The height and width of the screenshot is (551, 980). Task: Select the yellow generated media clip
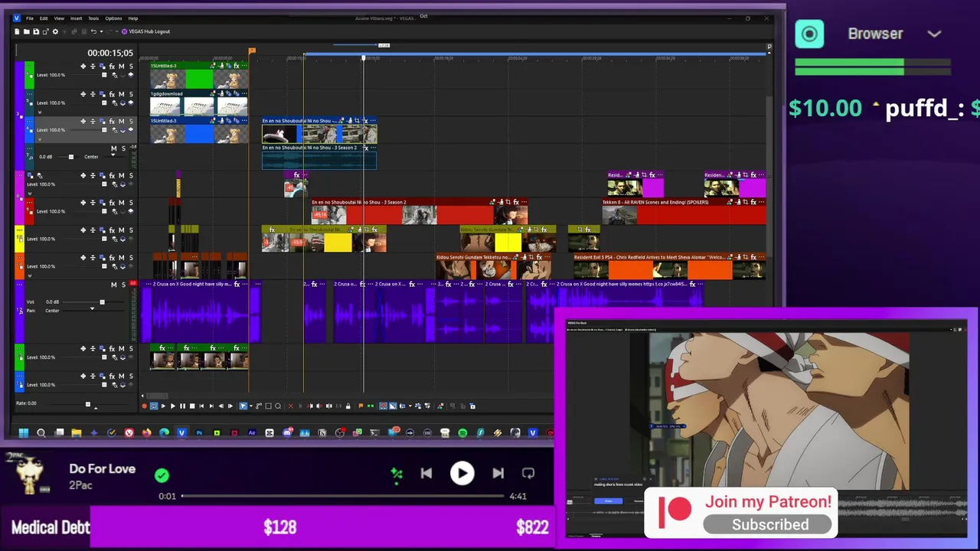pos(338,243)
